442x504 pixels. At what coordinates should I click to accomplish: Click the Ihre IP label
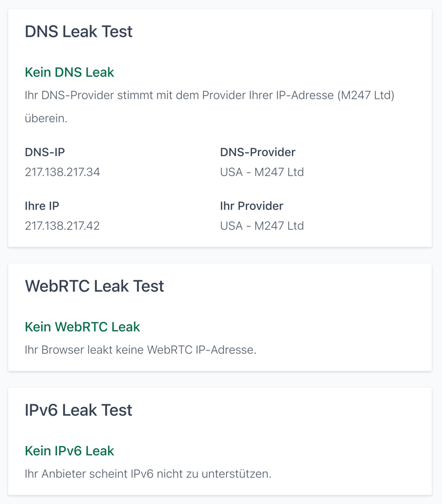click(x=42, y=206)
